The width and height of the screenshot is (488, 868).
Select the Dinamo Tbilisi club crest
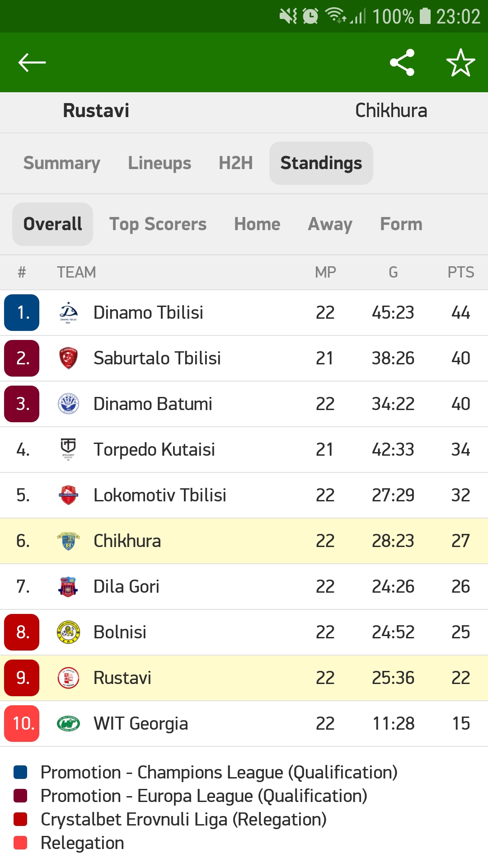tap(68, 312)
